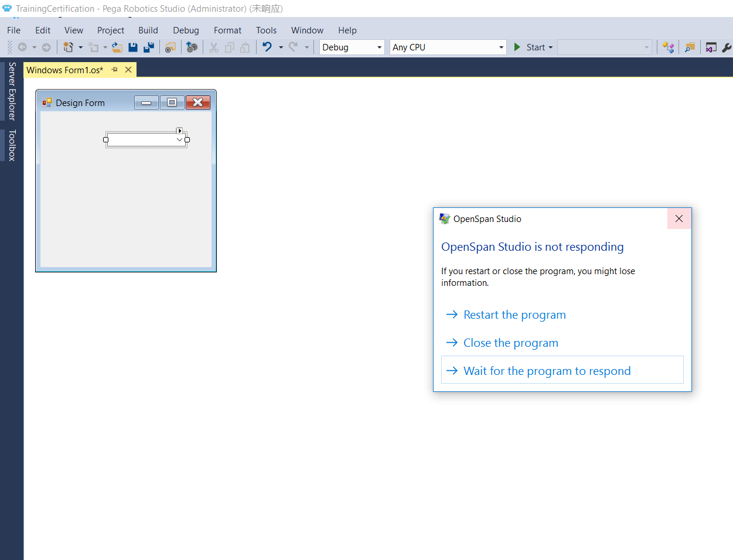733x560 pixels.
Task: Expand the Navigate Backward history dropdown arrow
Action: [35, 47]
